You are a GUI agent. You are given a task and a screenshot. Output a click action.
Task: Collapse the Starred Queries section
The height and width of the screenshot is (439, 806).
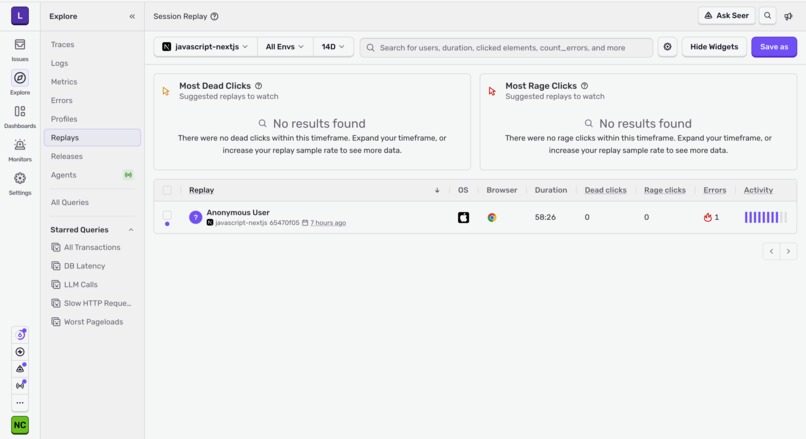(131, 230)
